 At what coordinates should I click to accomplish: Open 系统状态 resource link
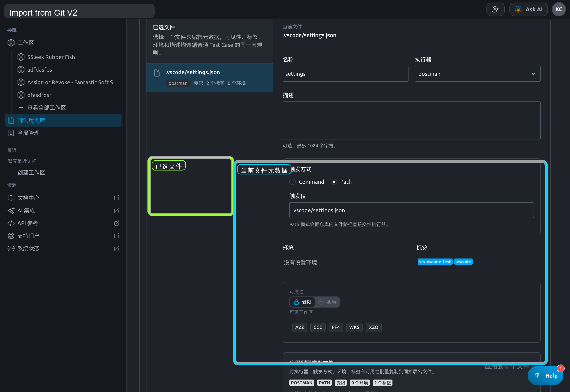[63, 248]
